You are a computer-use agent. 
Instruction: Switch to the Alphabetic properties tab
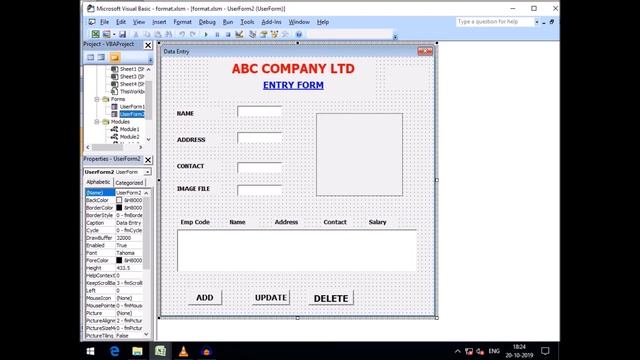(98, 182)
